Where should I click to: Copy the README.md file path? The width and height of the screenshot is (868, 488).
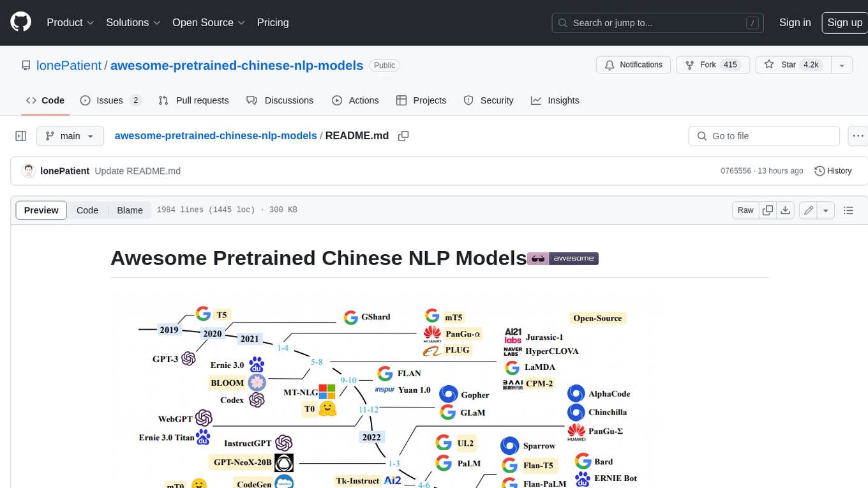403,136
